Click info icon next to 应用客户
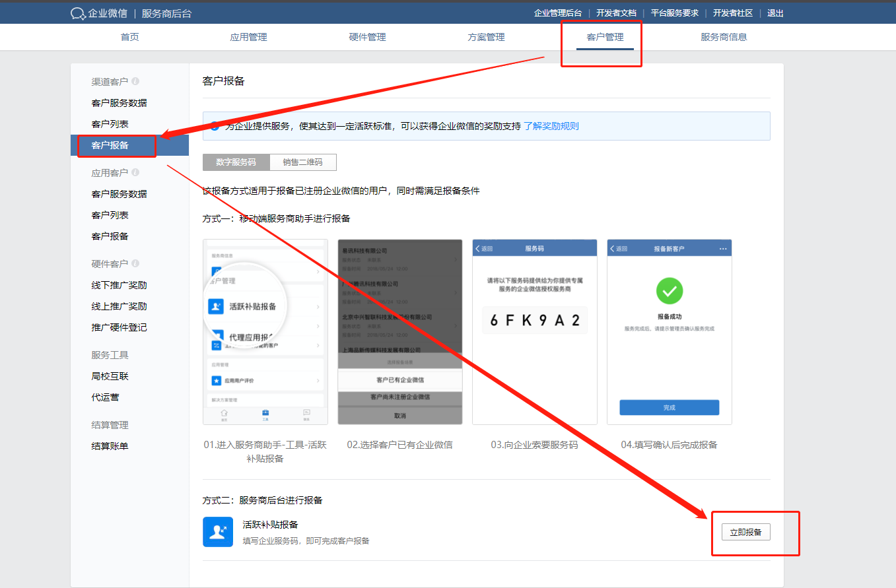Screen dimensions: 896x588 click(135, 172)
